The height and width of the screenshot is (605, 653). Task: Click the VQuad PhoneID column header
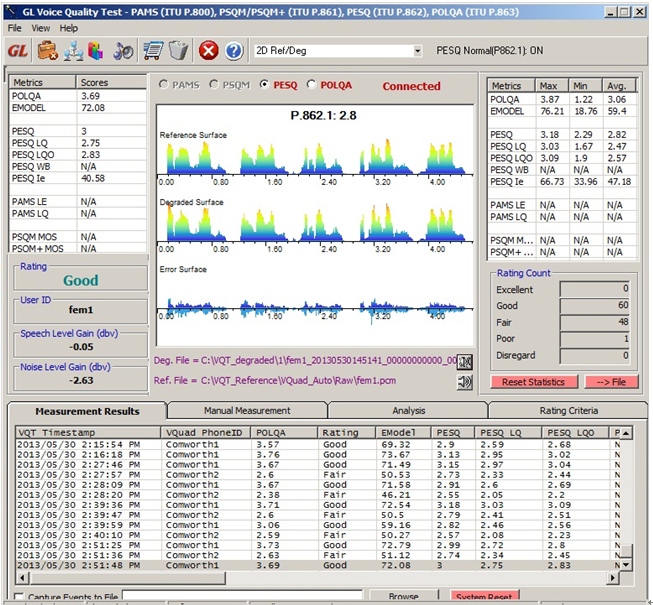pos(206,433)
